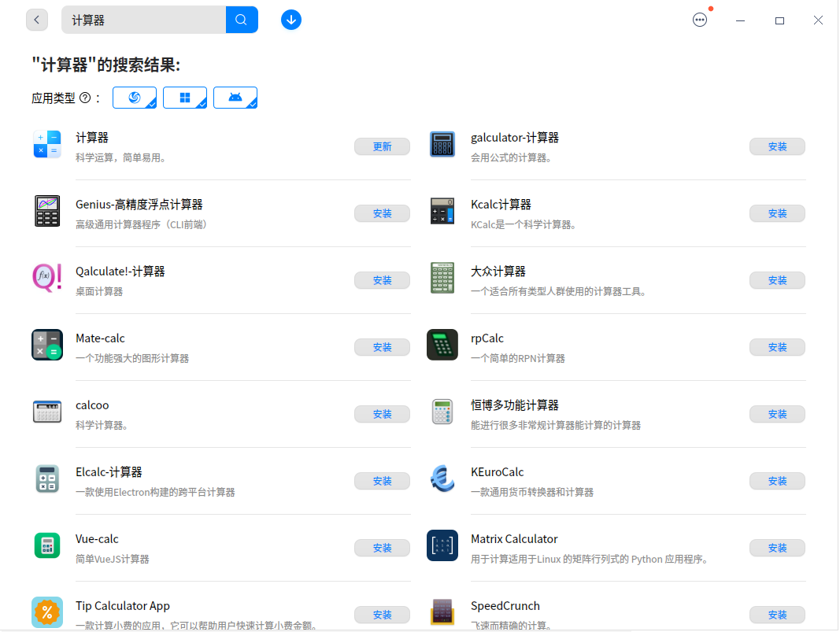The width and height of the screenshot is (840, 632).
Task: Click the Tip Calculator App percent icon
Action: tap(46, 612)
